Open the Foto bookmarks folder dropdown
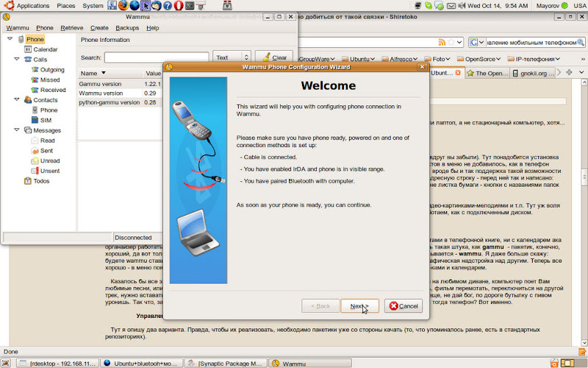 [437, 59]
